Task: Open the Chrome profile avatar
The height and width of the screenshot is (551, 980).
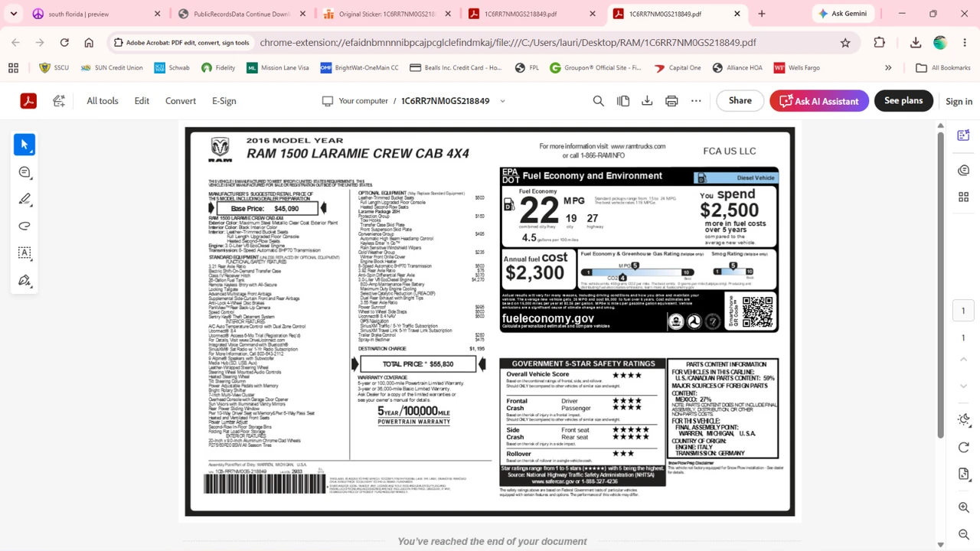Action: click(x=940, y=43)
